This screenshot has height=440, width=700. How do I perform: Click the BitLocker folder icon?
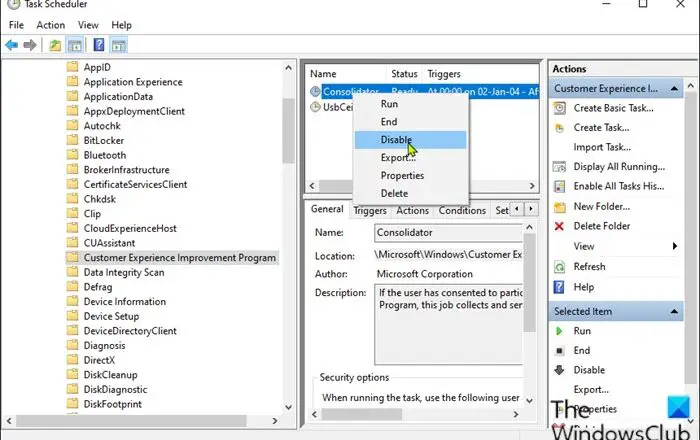click(72, 141)
